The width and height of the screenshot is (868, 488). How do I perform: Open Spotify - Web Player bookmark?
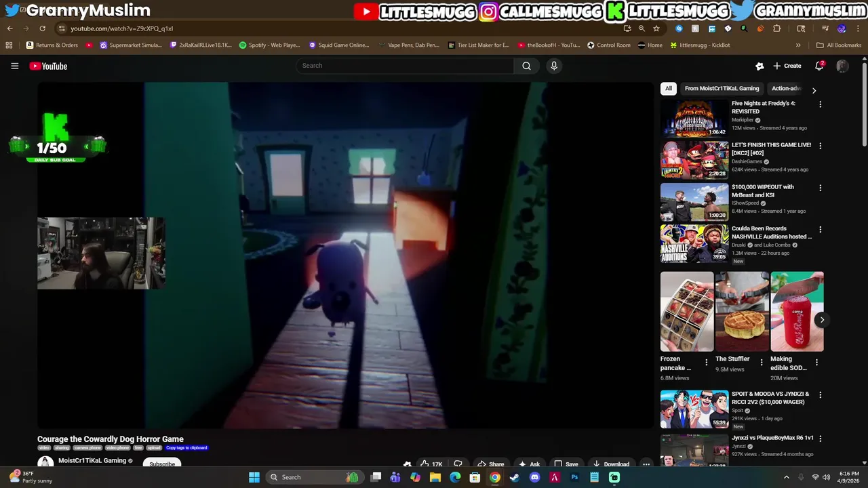(269, 45)
